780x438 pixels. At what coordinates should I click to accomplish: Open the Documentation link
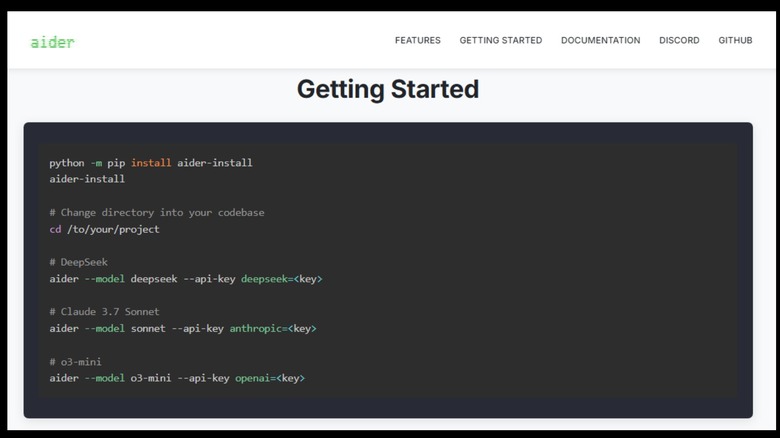(x=600, y=41)
